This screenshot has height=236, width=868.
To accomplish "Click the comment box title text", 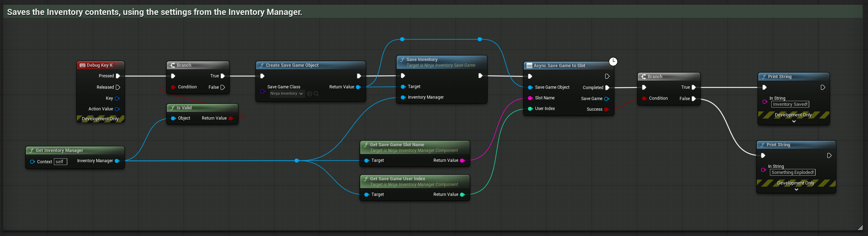I will coord(154,12).
